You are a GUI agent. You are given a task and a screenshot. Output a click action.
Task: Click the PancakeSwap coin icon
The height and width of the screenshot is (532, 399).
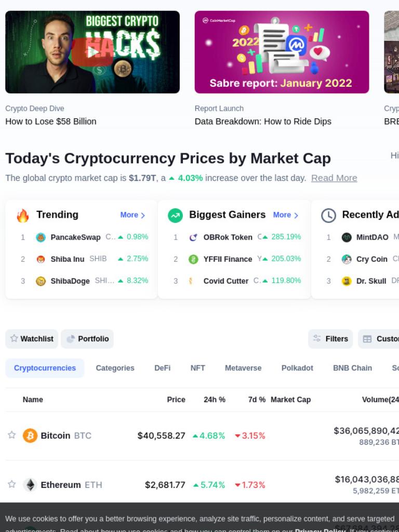[41, 237]
